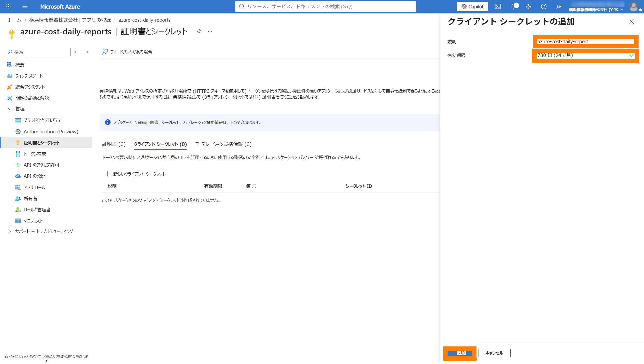Open the more options ellipsis near title
Viewport: 644px width, 364px height.
click(210, 32)
